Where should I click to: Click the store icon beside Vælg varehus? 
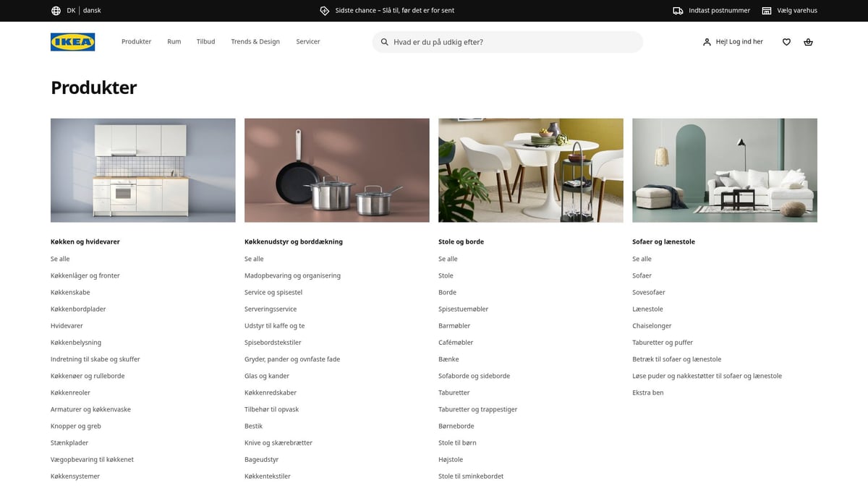pos(766,10)
